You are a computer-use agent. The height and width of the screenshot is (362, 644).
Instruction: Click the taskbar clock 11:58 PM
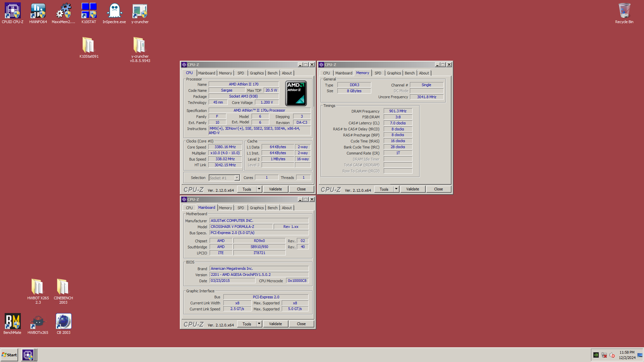[x=627, y=352]
